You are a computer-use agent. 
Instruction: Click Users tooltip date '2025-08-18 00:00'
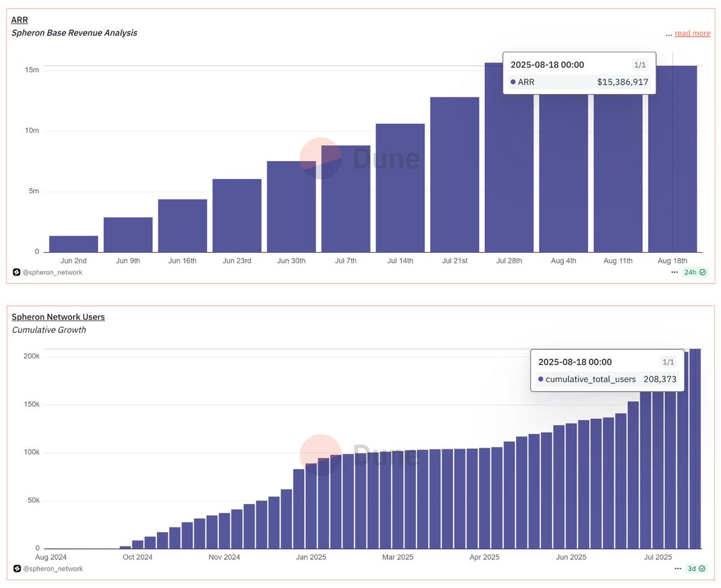point(575,362)
